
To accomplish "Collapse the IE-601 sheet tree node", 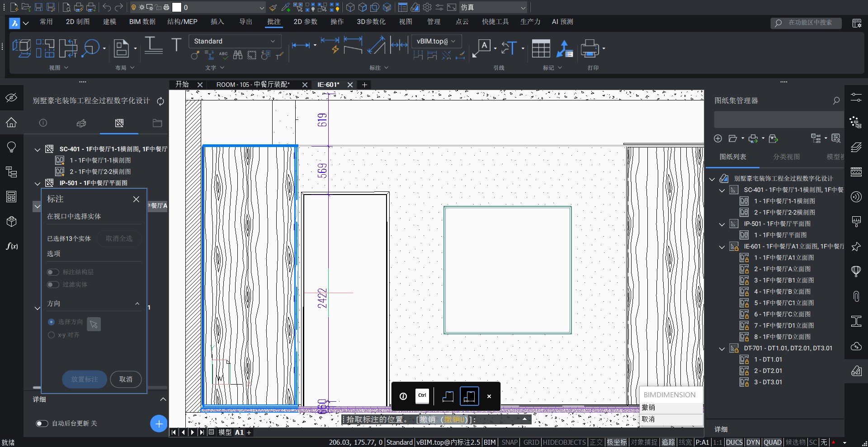I will 722,247.
